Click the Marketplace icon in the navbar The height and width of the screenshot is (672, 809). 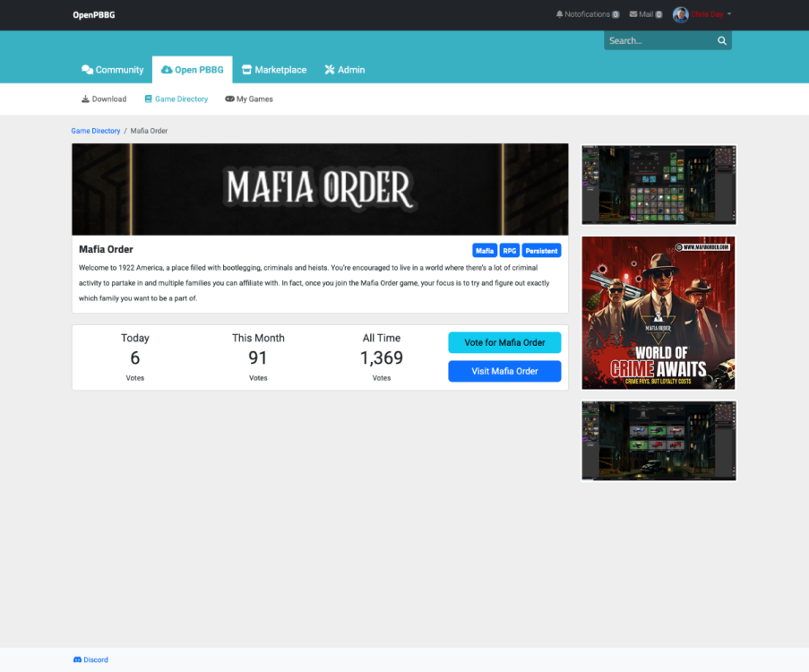coord(246,69)
